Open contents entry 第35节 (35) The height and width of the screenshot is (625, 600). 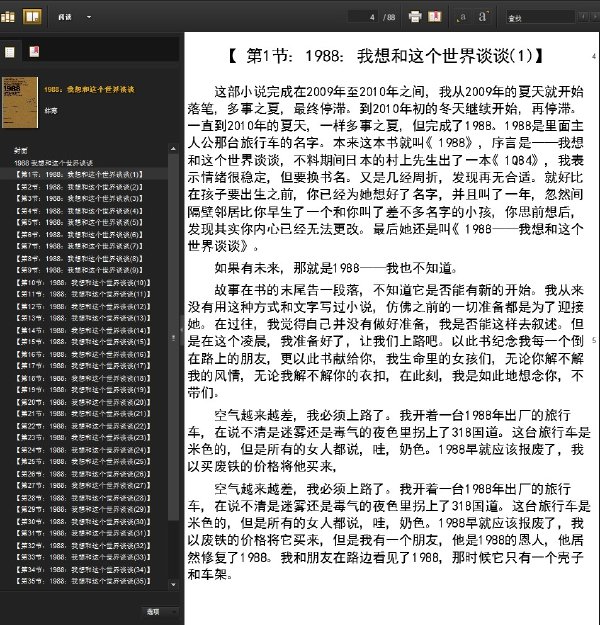tap(83, 581)
